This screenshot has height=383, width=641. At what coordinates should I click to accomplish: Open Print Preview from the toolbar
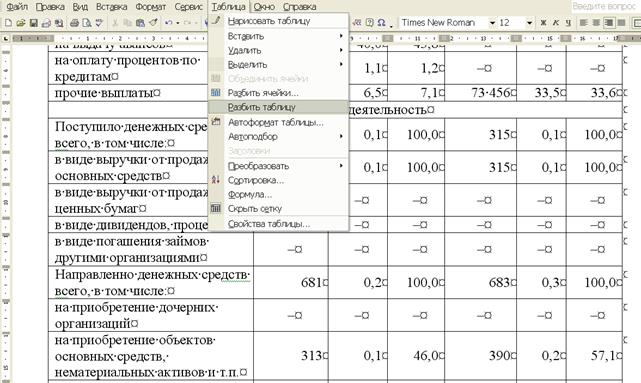tap(87, 23)
